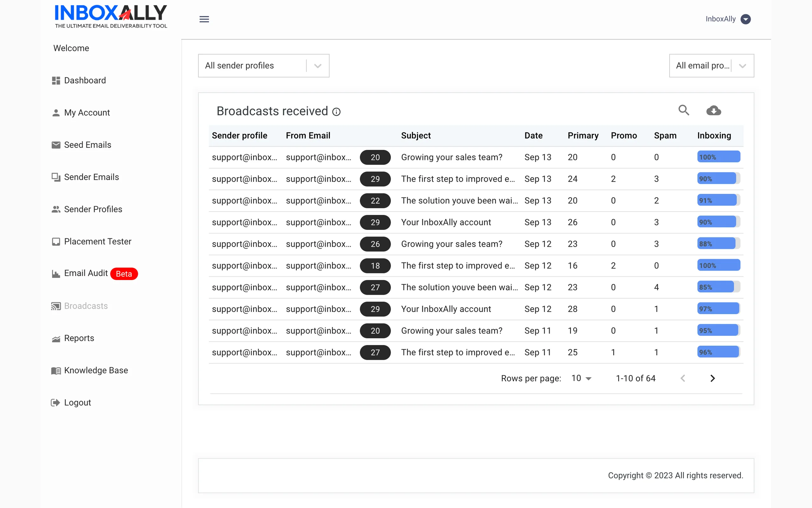Click the previous page arrow
This screenshot has width=812, height=508.
tap(683, 378)
